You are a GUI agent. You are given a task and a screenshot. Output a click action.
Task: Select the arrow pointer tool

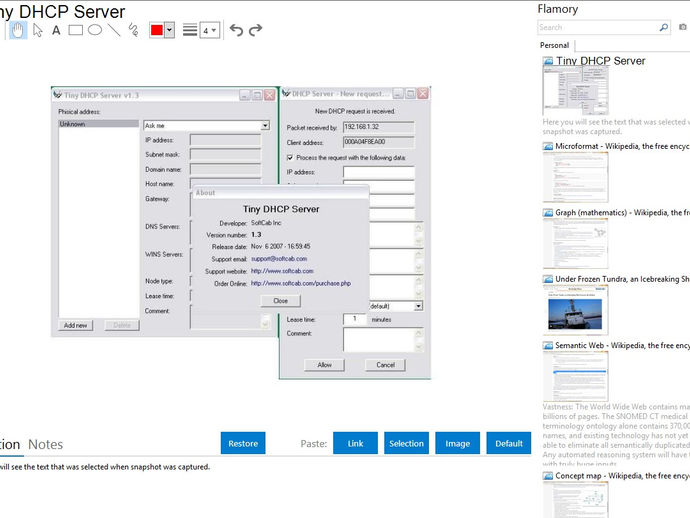38,30
